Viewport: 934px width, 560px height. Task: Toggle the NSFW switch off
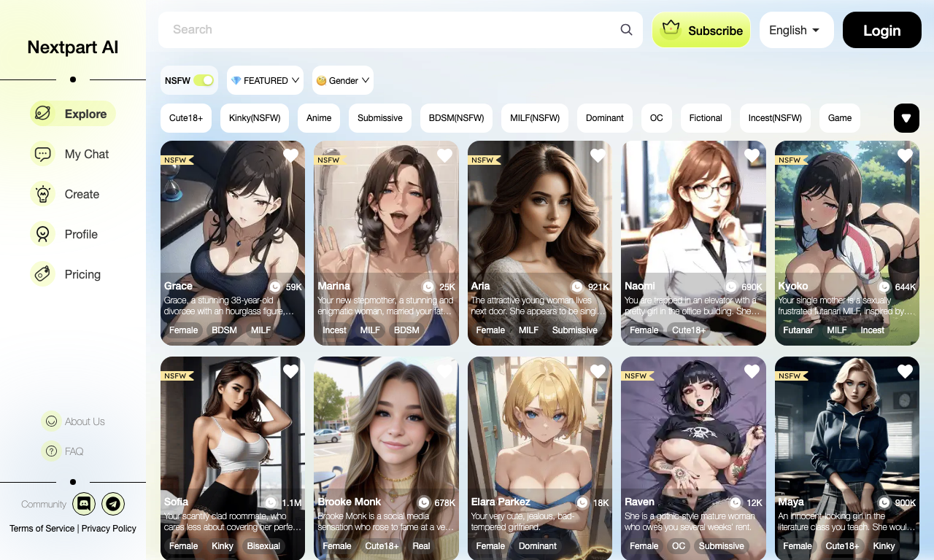204,80
